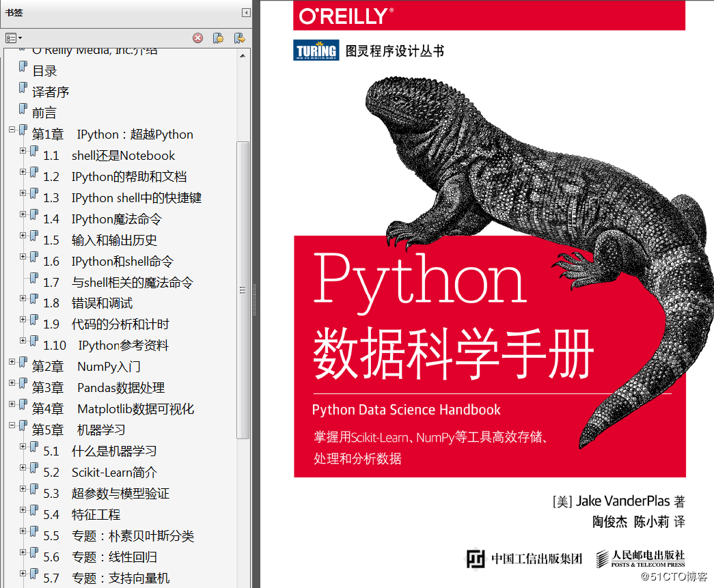The image size is (714, 588).
Task: Expand section 1.5 输入和输出历史
Action: [x=23, y=236]
